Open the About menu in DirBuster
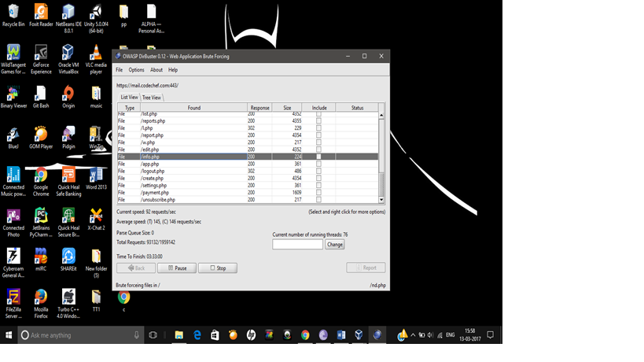644x362 pixels. pos(156,70)
